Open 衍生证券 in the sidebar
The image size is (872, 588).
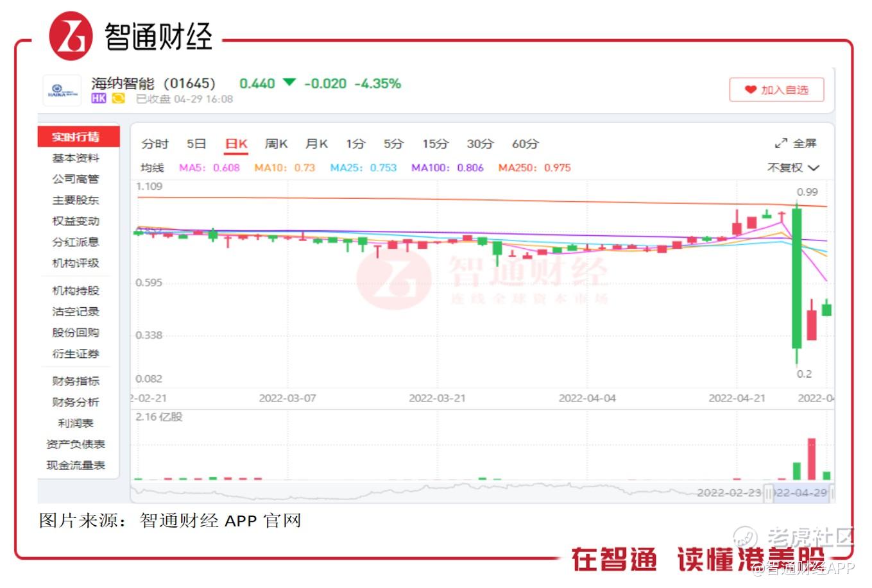tap(76, 353)
